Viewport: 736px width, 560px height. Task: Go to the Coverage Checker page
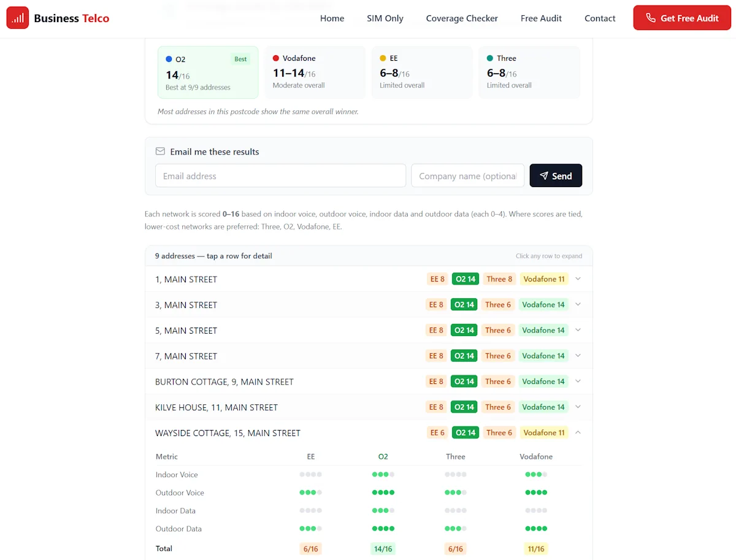click(x=462, y=18)
